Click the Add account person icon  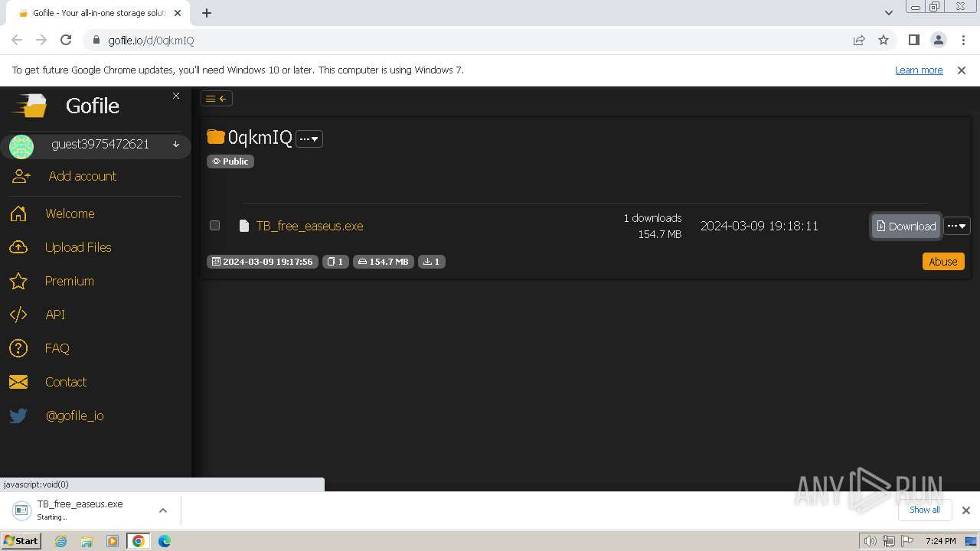pyautogui.click(x=21, y=176)
